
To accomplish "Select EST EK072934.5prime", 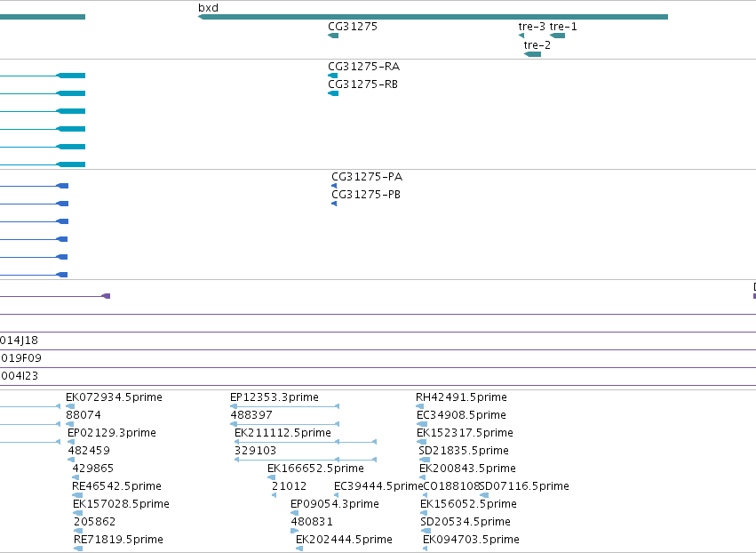I will pyautogui.click(x=114, y=397).
